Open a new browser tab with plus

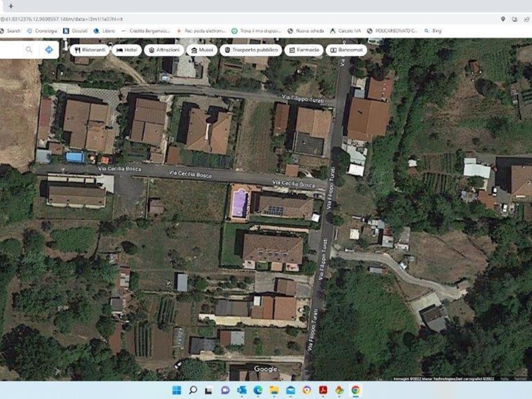(11, 6)
